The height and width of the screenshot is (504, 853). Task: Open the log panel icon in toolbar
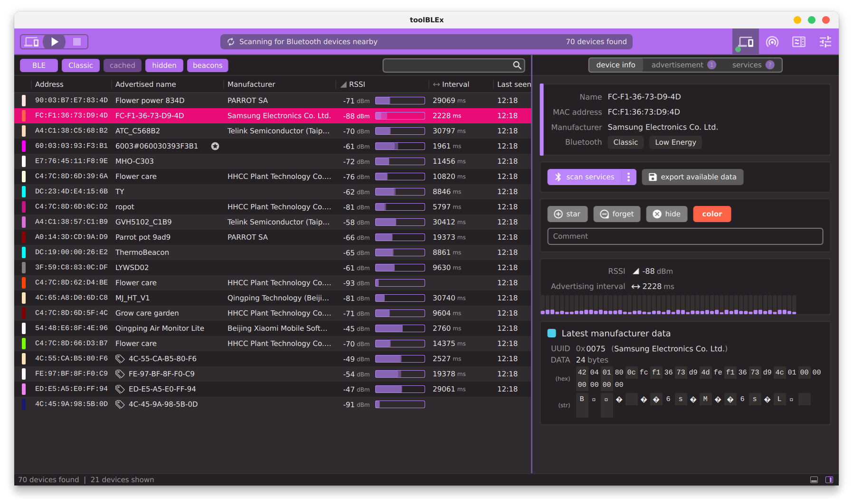coord(799,42)
